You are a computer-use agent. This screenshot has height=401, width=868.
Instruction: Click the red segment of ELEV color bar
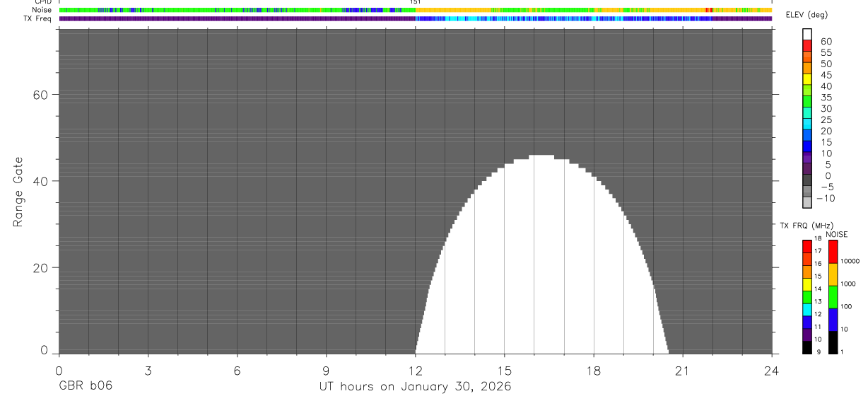point(807,45)
